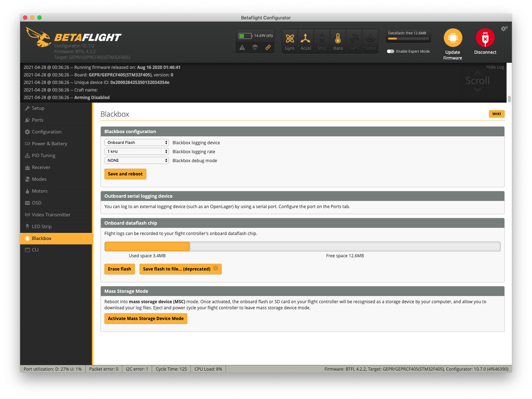Click the Video Transmitter antenna icon
This screenshot has height=399, width=532.
[x=27, y=215]
